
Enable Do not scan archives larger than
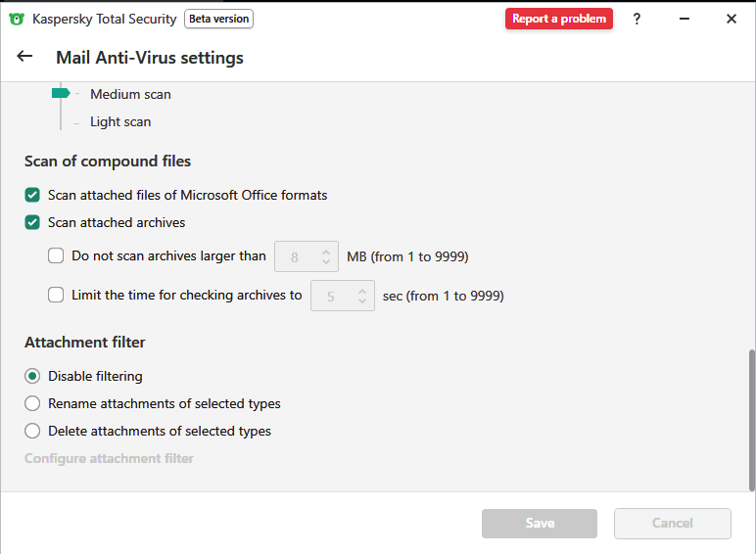(56, 256)
